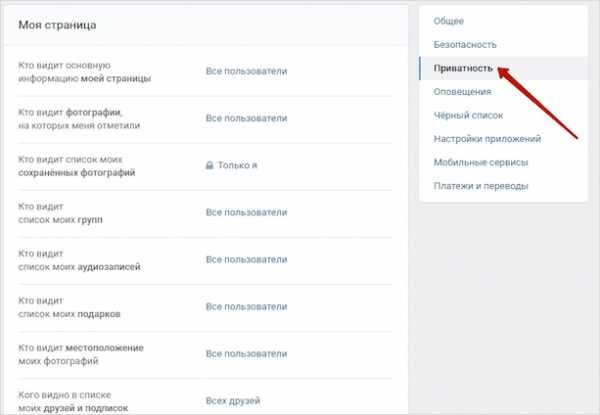600x415 pixels.
Task: Change who sees photos I'm tagged in
Action: click(x=246, y=118)
